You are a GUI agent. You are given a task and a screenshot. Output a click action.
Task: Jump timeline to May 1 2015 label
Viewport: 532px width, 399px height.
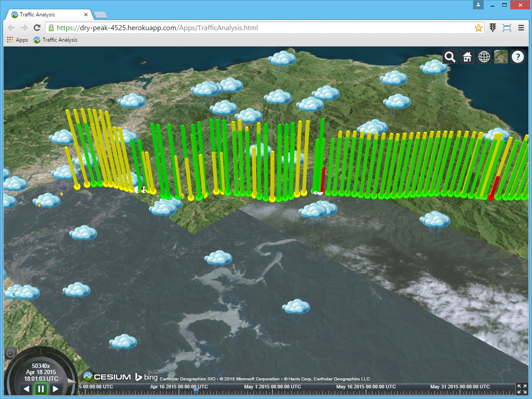pos(272,387)
